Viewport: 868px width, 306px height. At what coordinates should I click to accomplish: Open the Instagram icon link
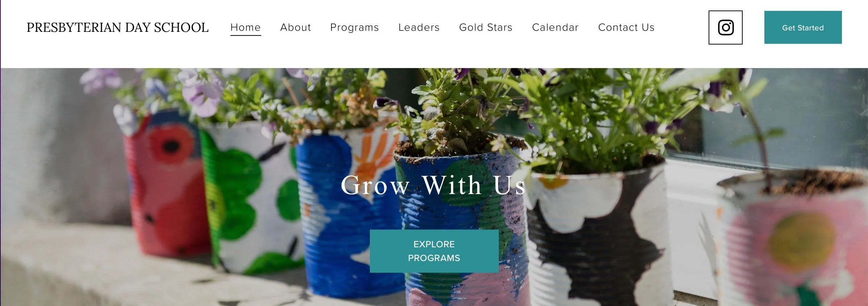(x=725, y=28)
